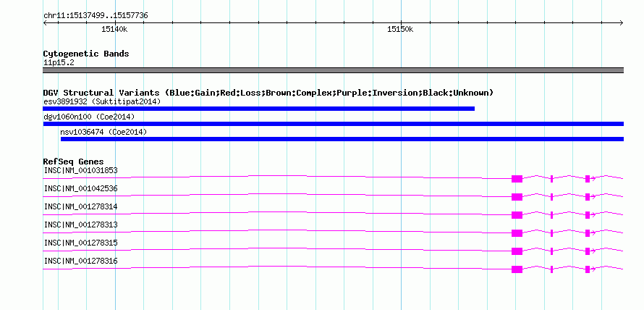The height and width of the screenshot is (310, 644).
Task: Select the 11p15.2 band label
Action: pos(59,63)
